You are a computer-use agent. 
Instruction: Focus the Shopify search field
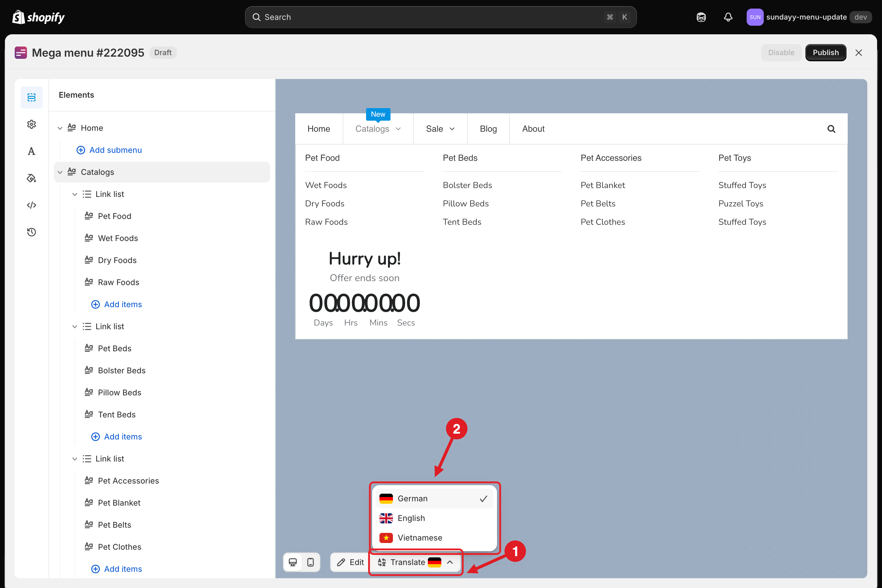coord(441,17)
